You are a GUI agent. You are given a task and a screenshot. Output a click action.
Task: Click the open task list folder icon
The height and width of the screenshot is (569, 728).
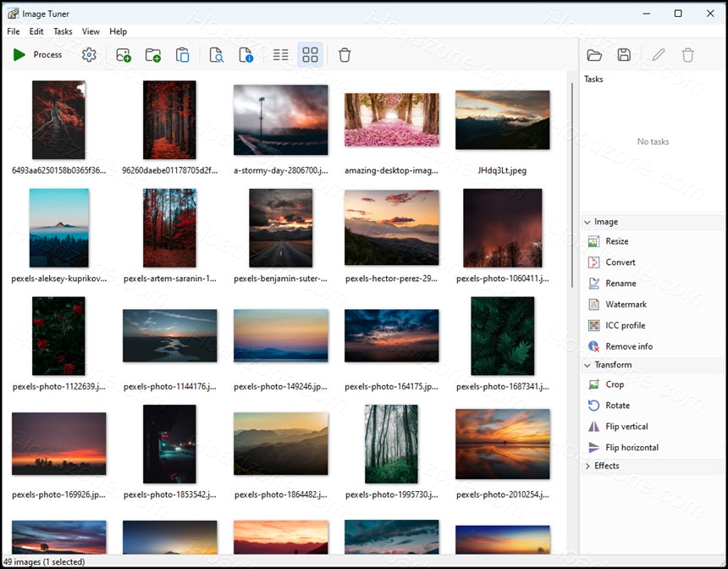click(x=594, y=55)
